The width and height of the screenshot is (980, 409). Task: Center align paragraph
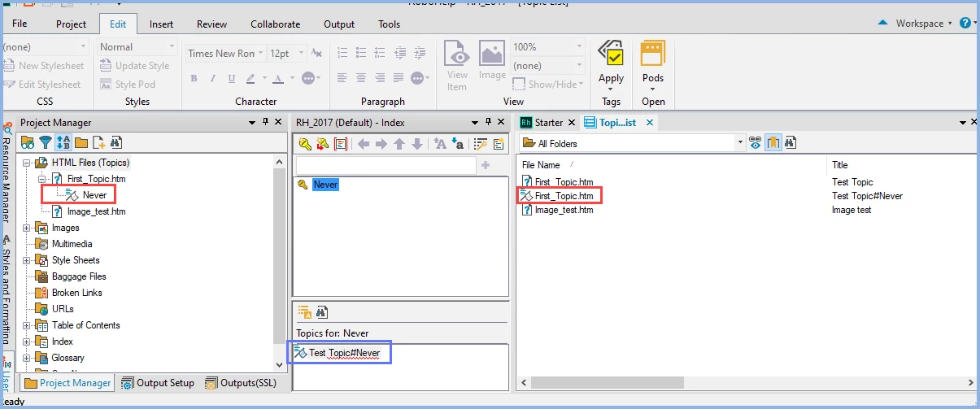[x=362, y=78]
